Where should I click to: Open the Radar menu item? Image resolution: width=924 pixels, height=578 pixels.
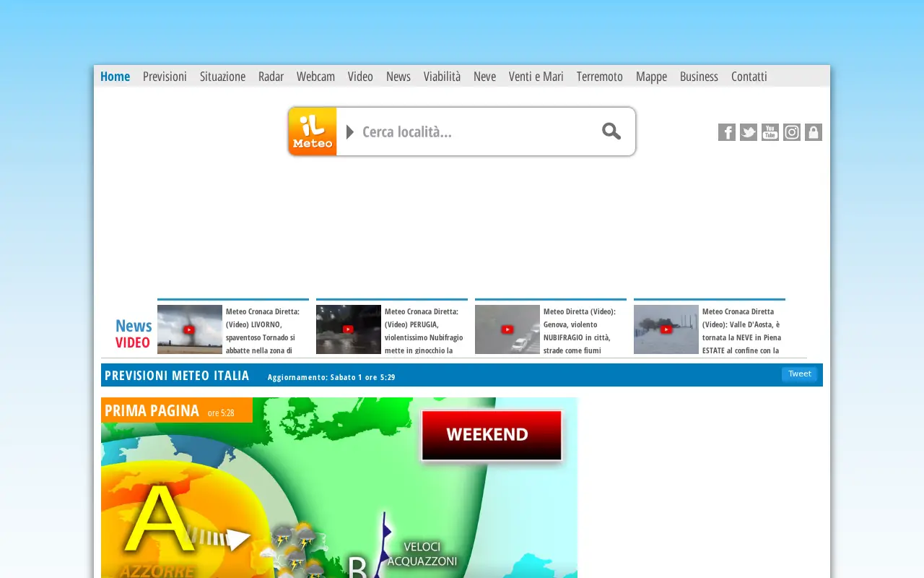click(271, 77)
